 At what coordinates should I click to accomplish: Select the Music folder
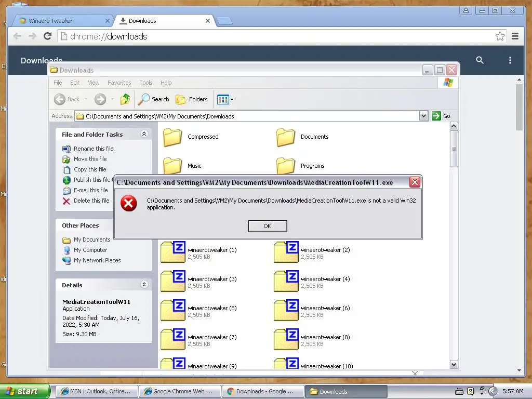(x=182, y=166)
